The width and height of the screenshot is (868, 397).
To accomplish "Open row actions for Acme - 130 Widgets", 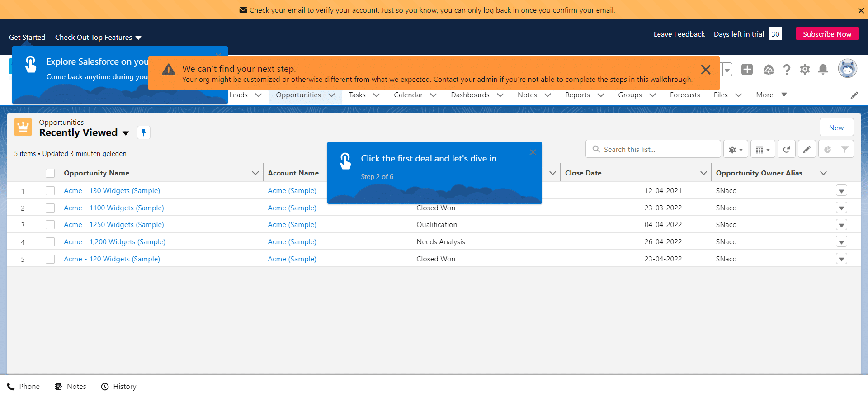I will (x=841, y=191).
